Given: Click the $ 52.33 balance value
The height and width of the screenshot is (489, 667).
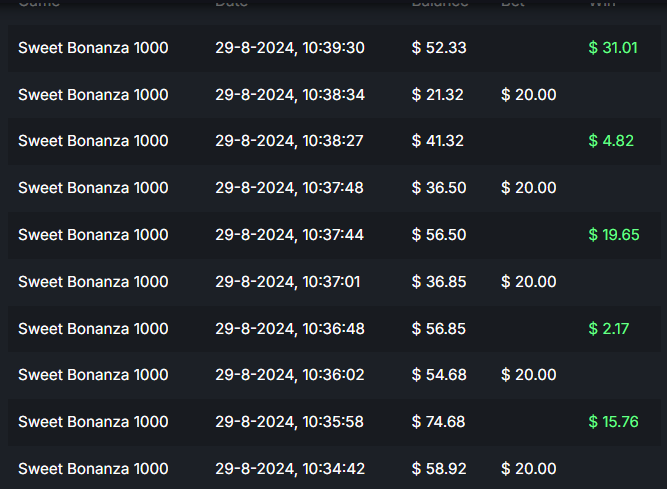Looking at the screenshot, I should (x=439, y=48).
